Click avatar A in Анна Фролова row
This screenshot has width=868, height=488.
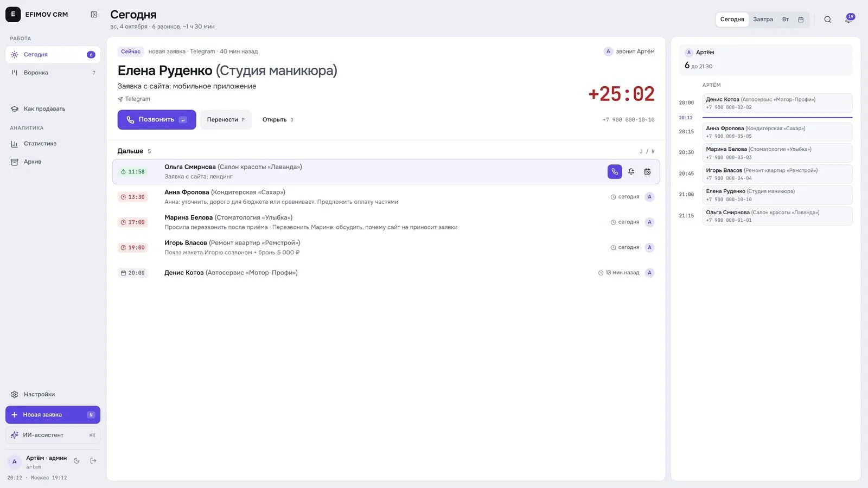pyautogui.click(x=649, y=197)
